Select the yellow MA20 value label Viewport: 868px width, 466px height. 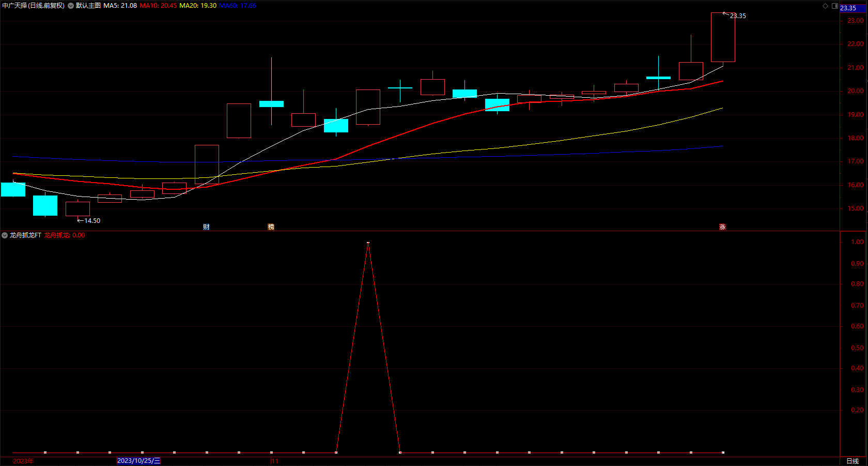(x=198, y=6)
